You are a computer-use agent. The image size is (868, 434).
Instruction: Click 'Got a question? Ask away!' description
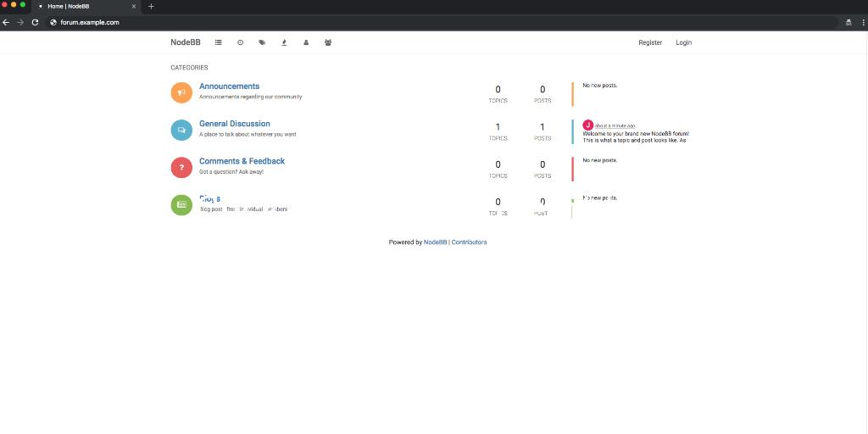[x=231, y=171]
